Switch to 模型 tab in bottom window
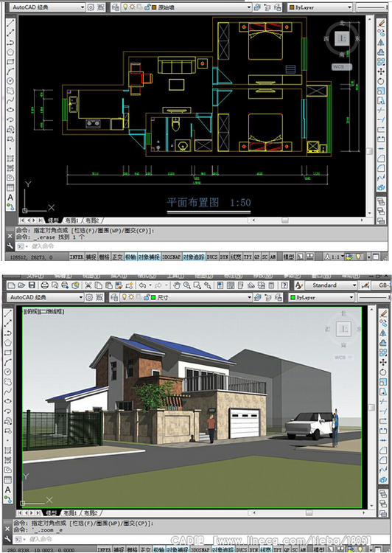 (51, 512)
